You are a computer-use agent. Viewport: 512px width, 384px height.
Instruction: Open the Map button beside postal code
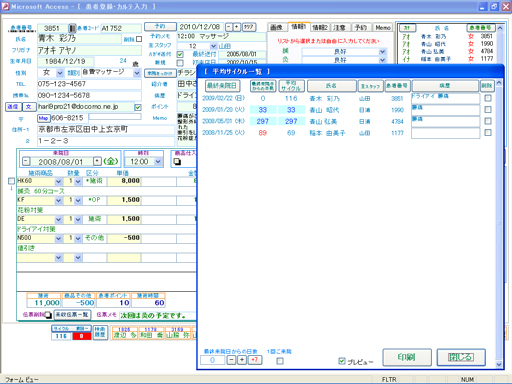point(43,118)
